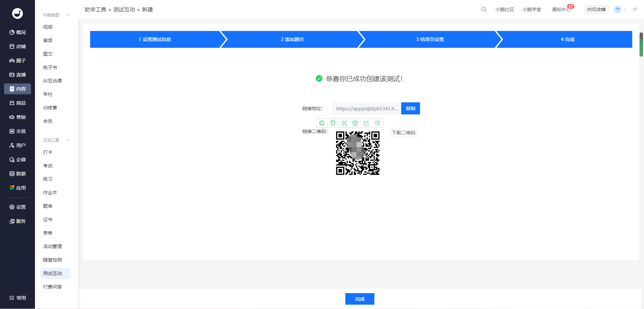Collapse the 内容类型 section chevron

(x=68, y=15)
